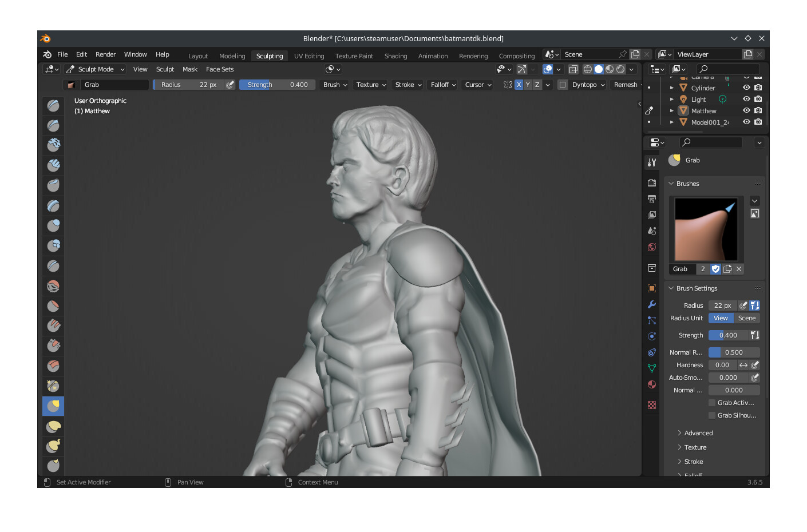The height and width of the screenshot is (532, 807).
Task: Select the Inflate brush tool
Action: [x=53, y=225]
